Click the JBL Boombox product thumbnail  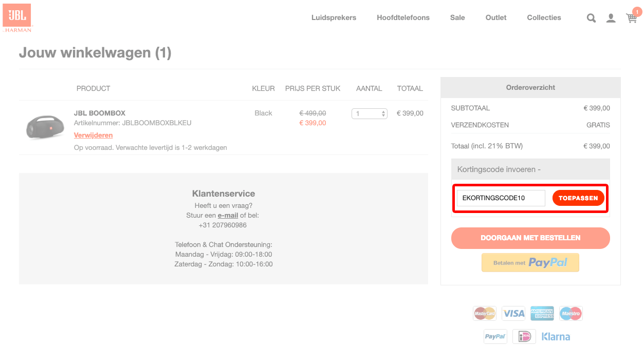[x=45, y=127]
